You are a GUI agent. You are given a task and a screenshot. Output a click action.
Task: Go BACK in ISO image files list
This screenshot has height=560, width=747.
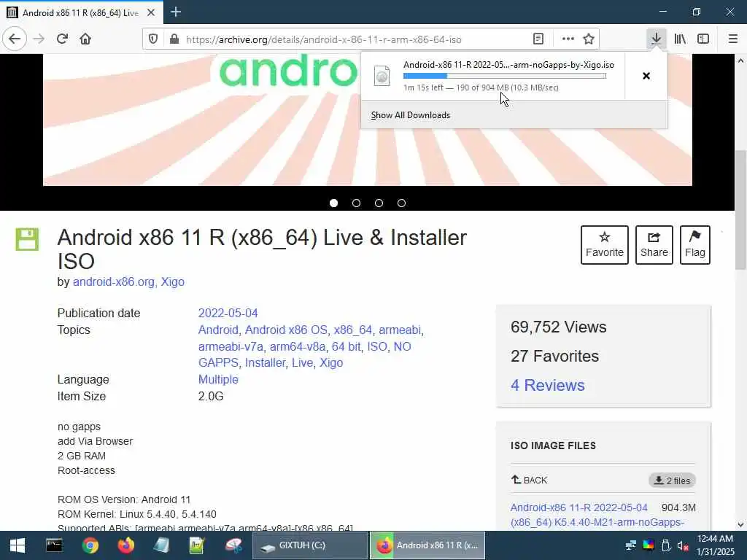[x=530, y=480]
